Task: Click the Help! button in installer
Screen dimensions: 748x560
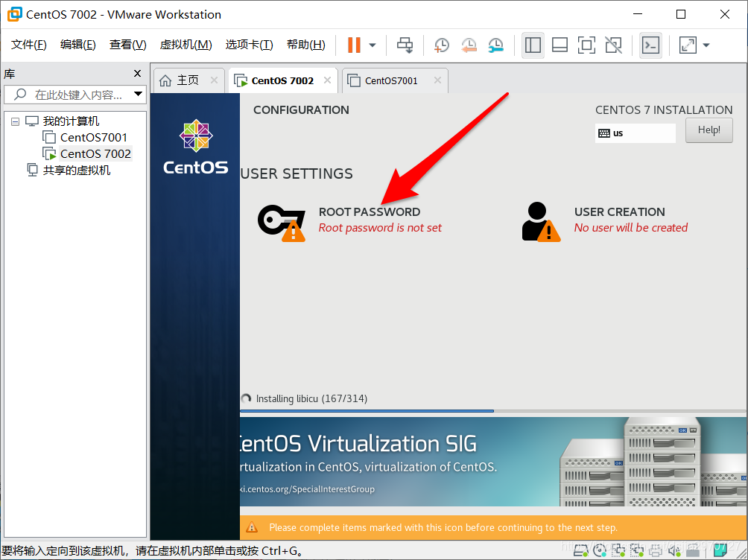Action: click(x=709, y=130)
